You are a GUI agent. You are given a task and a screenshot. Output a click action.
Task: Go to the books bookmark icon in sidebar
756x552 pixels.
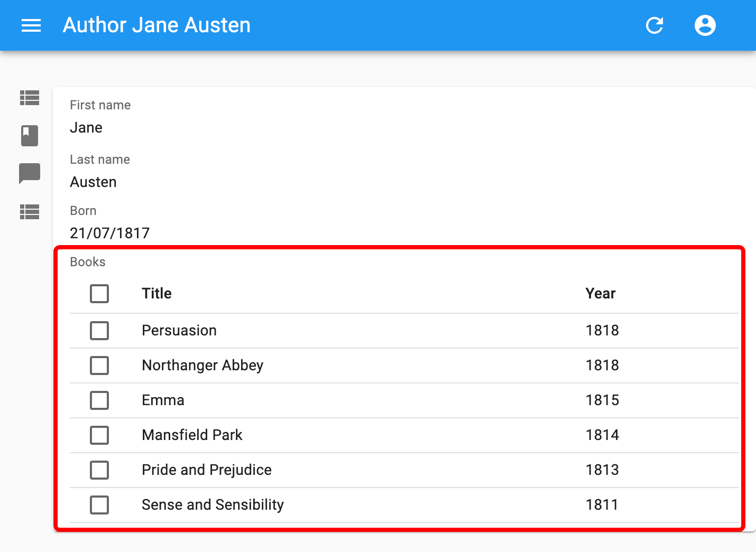coord(30,136)
